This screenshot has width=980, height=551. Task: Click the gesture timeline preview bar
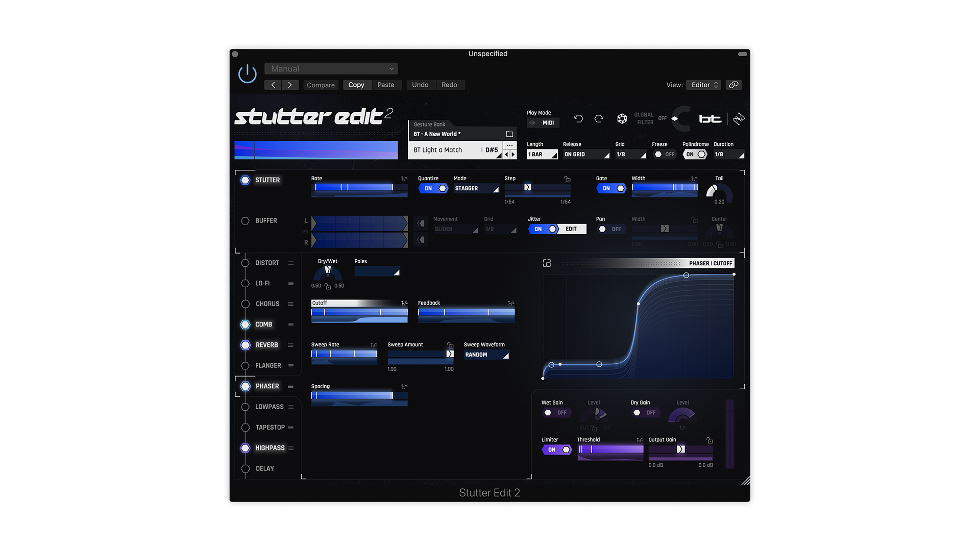[x=316, y=151]
